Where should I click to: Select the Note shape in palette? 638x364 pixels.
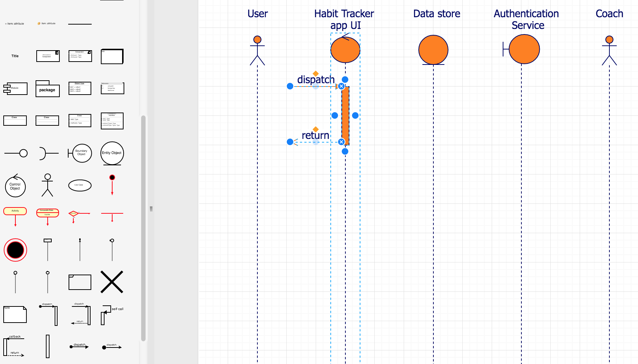pos(15,315)
